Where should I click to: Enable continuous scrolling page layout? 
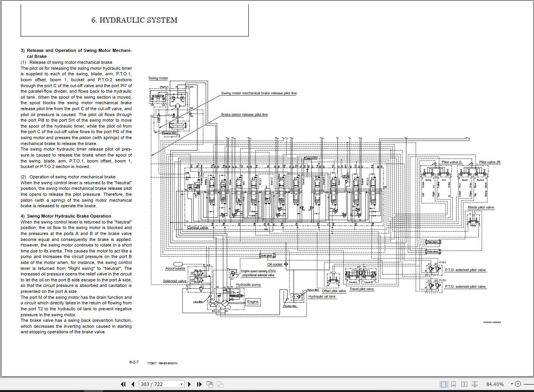pyautogui.click(x=454, y=384)
